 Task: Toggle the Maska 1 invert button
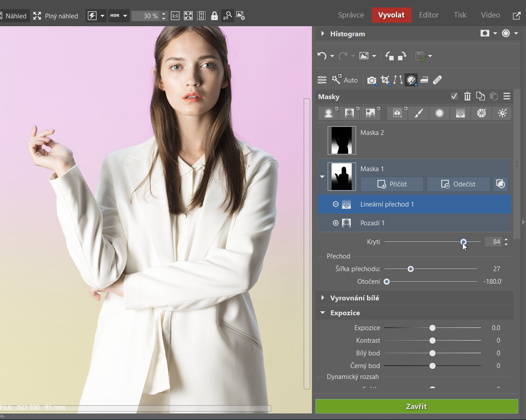click(x=501, y=184)
